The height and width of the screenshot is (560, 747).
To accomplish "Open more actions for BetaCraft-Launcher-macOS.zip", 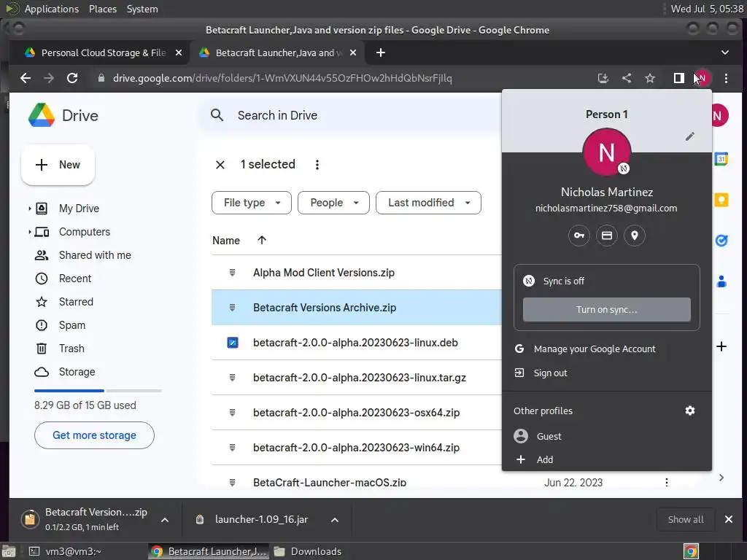I will pos(667,483).
